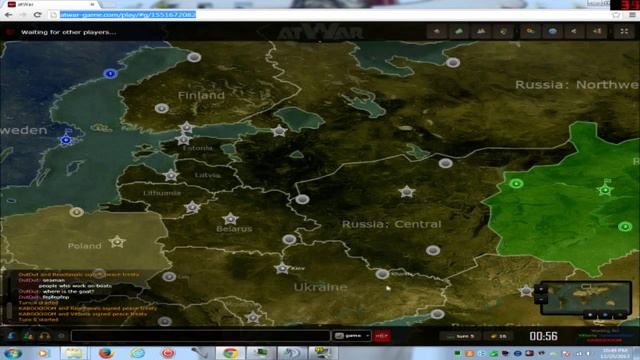The image size is (640, 360).
Task: Click the 00:56 turn timer
Action: coord(543,336)
